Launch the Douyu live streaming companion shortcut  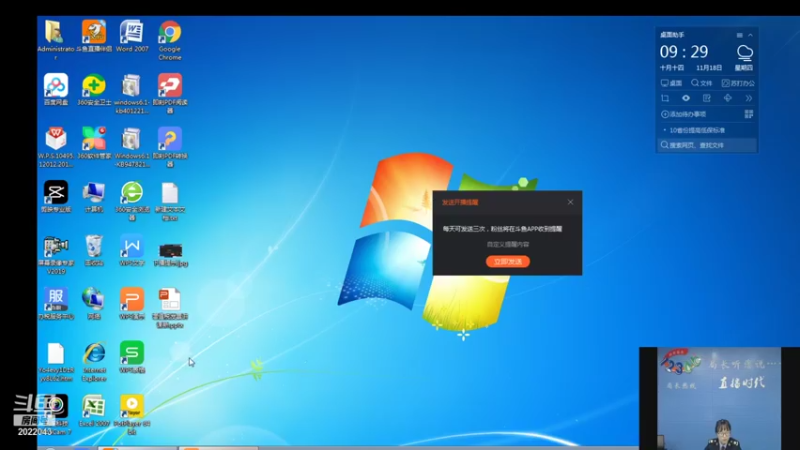[94, 36]
